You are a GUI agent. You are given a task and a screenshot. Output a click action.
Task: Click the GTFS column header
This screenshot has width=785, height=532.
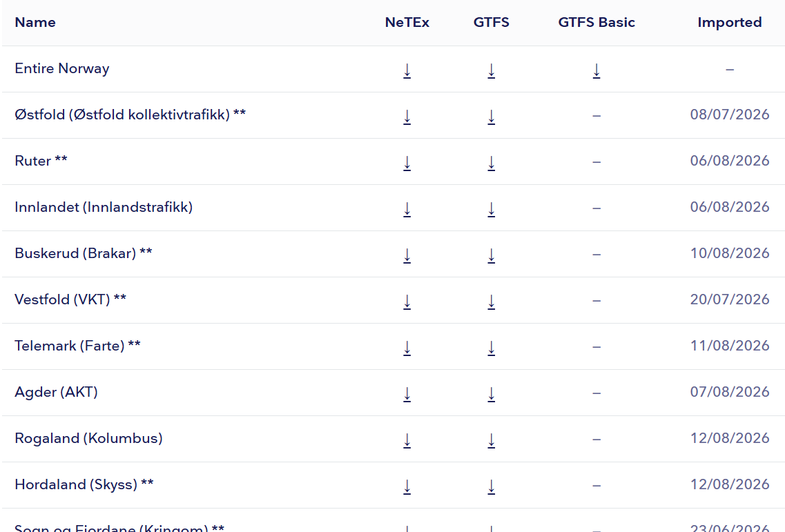tap(491, 23)
